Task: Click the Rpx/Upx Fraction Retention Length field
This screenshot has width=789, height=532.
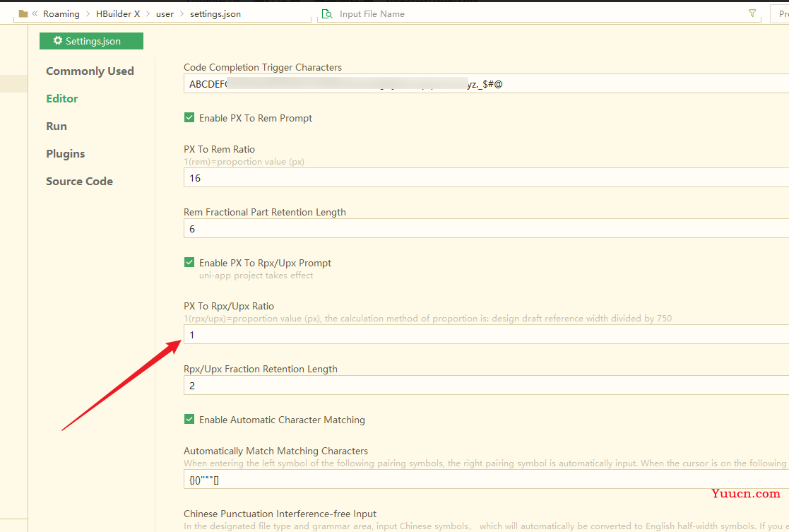Action: point(486,386)
